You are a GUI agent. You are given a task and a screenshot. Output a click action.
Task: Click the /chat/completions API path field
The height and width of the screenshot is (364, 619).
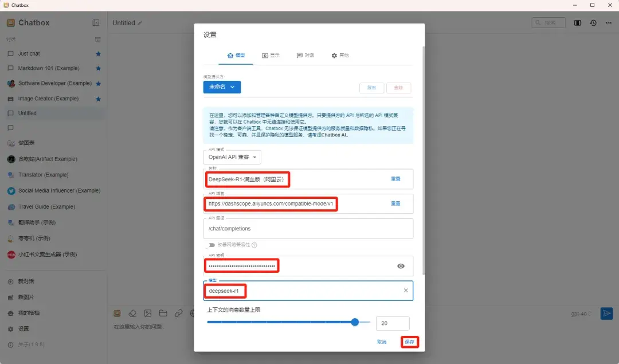[x=308, y=229]
